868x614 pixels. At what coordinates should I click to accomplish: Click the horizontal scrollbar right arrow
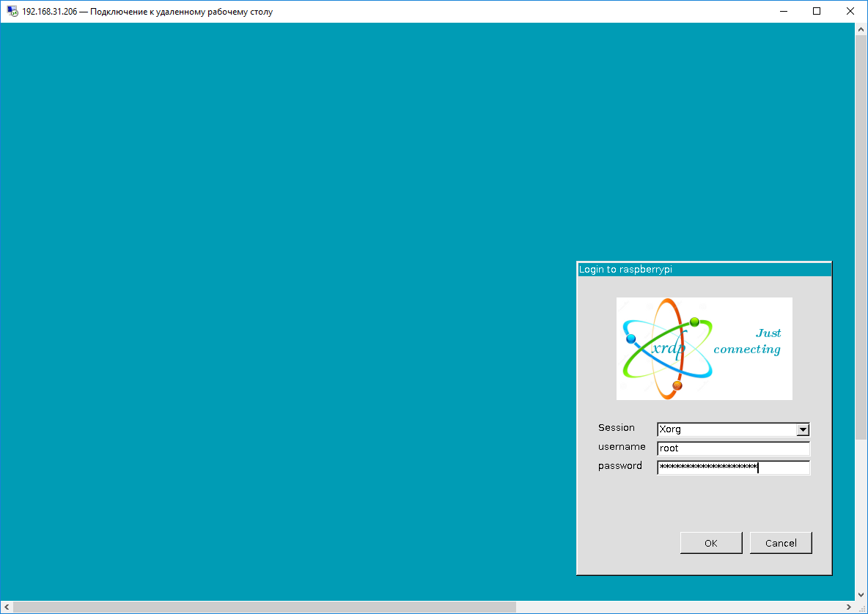pyautogui.click(x=849, y=607)
